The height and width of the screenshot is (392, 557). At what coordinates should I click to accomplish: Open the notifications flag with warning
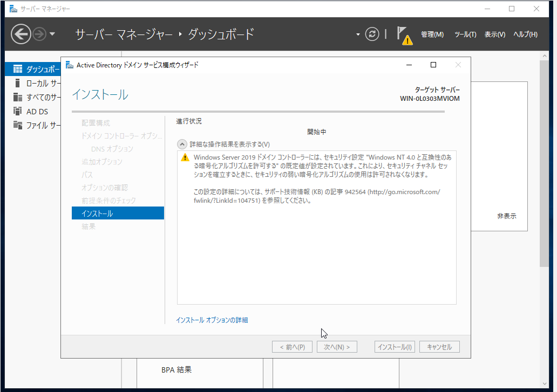point(405,36)
